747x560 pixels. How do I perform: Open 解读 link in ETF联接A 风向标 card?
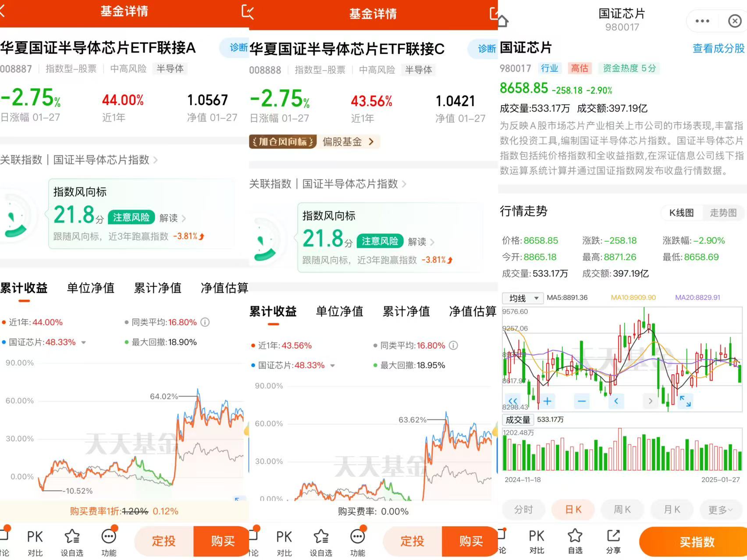[x=173, y=218]
